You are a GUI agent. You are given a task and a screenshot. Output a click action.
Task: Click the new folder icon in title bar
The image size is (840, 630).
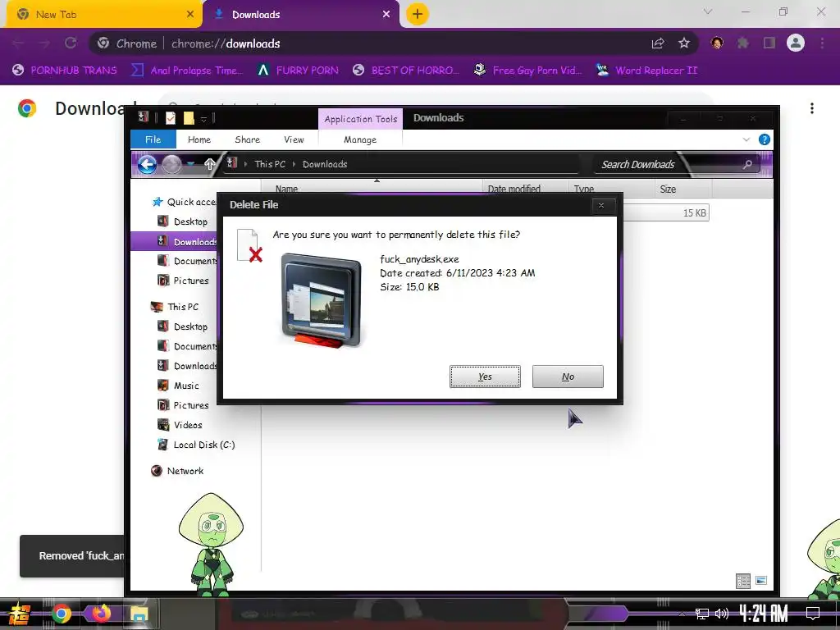click(x=189, y=118)
